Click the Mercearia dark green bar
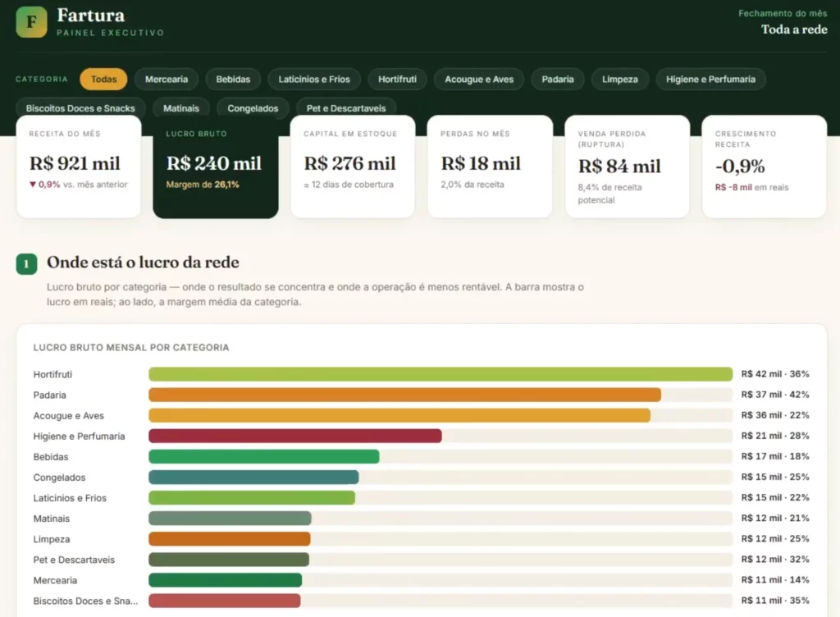 (225, 580)
